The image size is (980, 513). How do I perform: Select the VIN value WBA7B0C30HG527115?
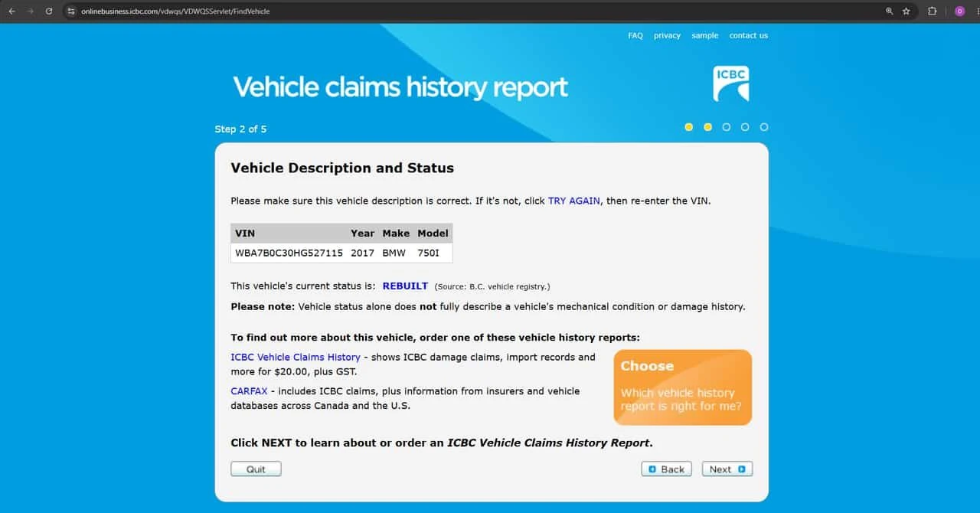[x=289, y=253]
